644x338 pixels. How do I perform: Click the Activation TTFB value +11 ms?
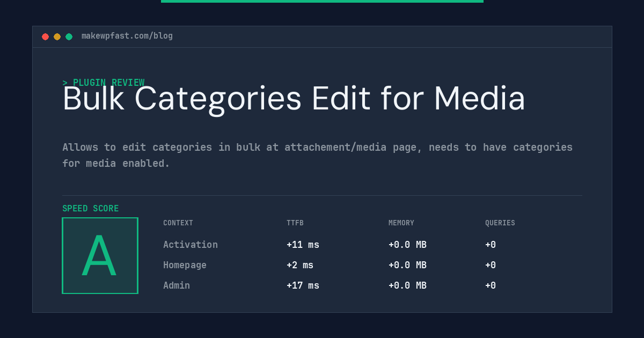[x=303, y=245]
